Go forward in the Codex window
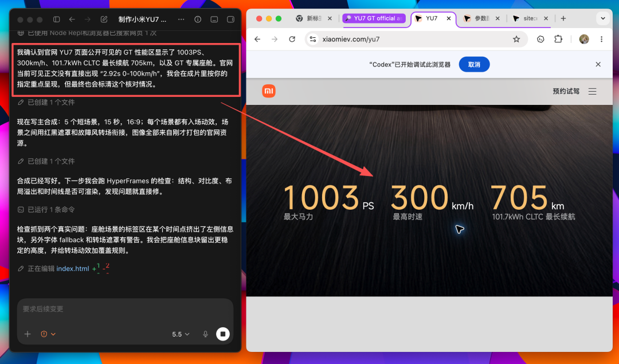 click(x=87, y=19)
